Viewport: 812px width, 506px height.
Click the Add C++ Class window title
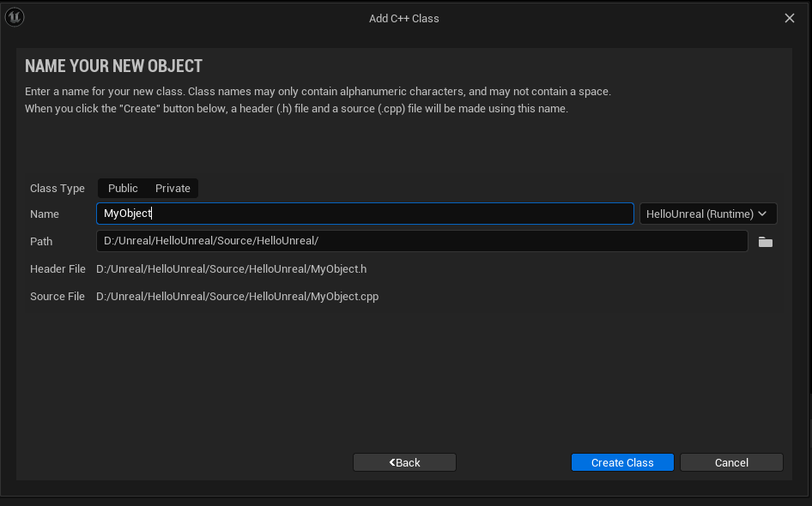pos(404,19)
